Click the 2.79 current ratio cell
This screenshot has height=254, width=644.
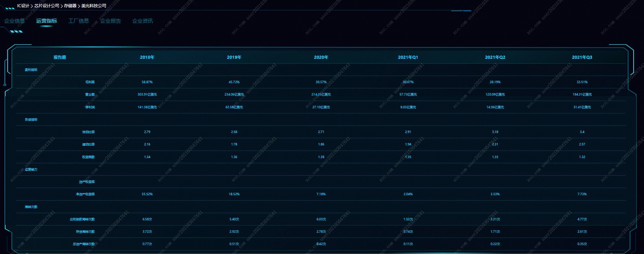147,132
